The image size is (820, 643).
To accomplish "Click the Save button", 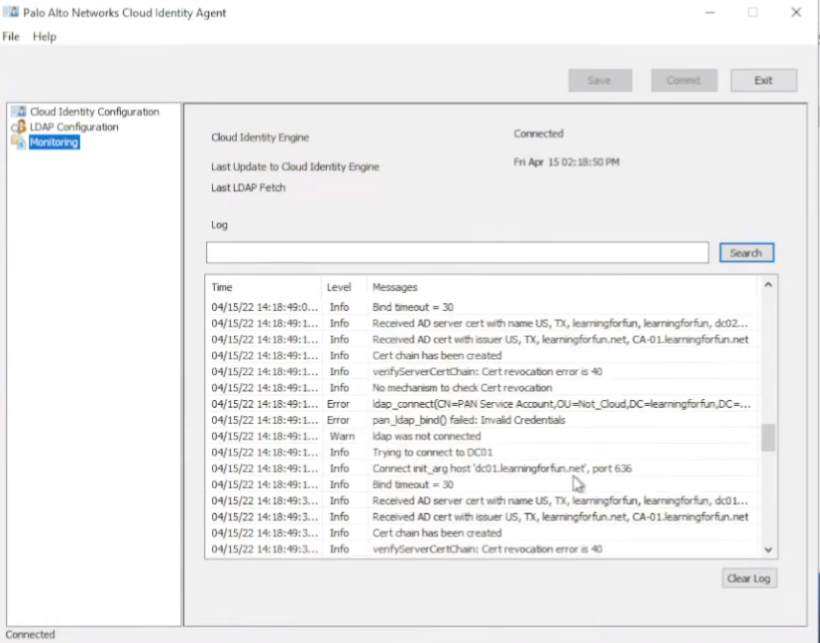I will tap(600, 81).
